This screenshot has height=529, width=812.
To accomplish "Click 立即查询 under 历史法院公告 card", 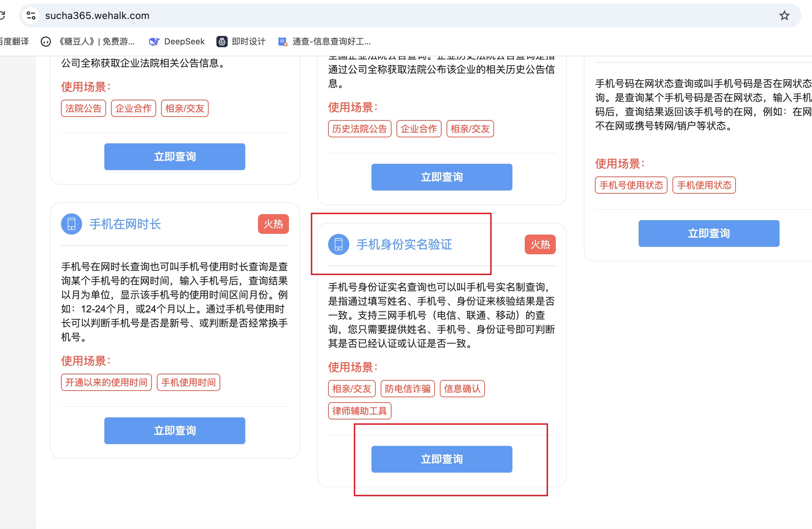I will [442, 177].
